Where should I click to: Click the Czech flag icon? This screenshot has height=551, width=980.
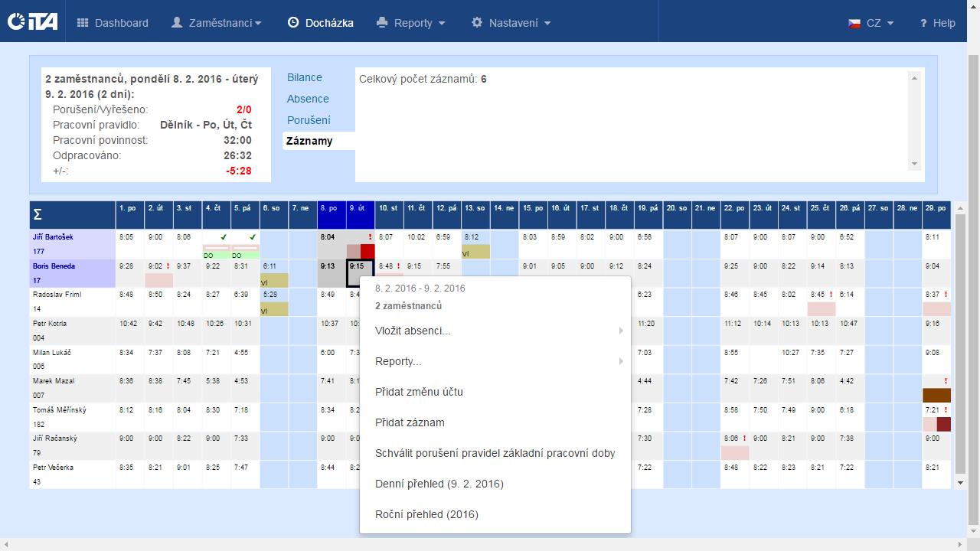tap(854, 24)
